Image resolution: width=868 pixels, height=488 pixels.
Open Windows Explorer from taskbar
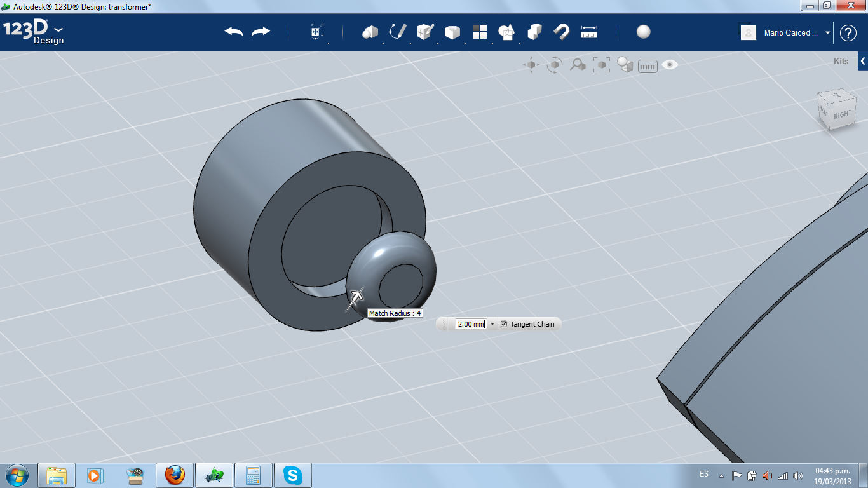57,475
